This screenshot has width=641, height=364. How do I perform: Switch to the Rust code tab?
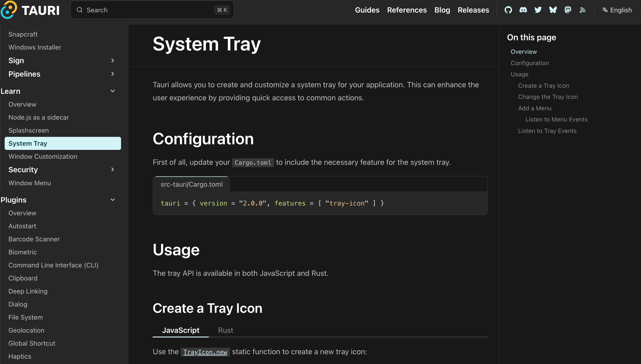coord(226,330)
